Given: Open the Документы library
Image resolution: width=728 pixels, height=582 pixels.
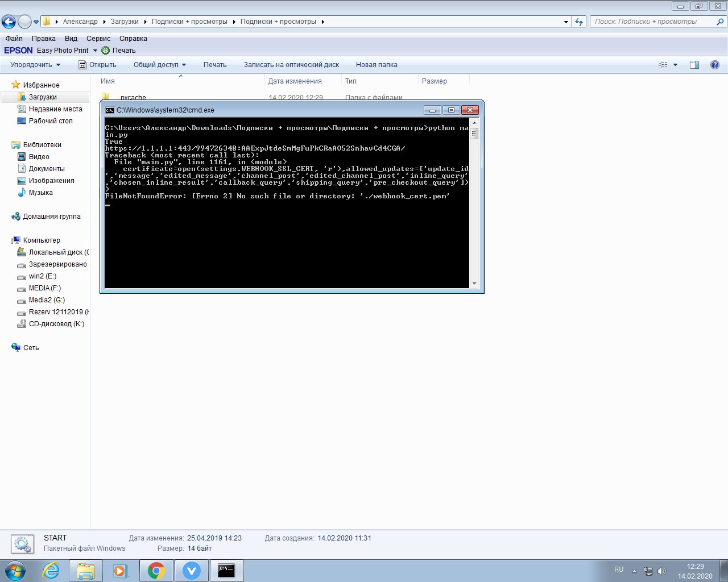Looking at the screenshot, I should [x=47, y=169].
